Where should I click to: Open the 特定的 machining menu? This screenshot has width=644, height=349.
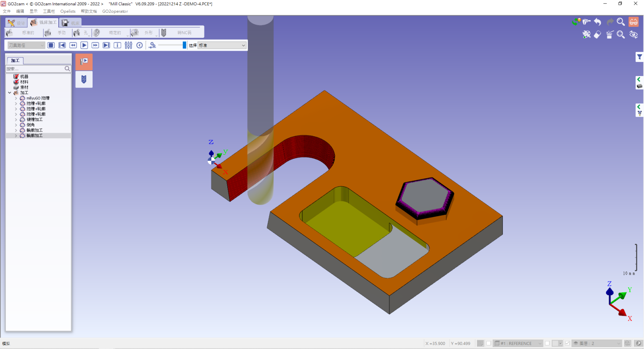[110, 33]
